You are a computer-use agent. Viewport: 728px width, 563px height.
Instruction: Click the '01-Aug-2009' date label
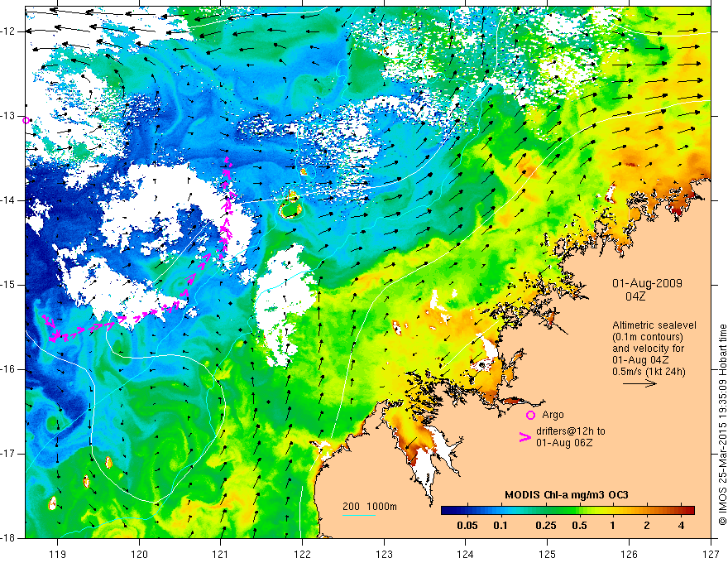point(647,283)
